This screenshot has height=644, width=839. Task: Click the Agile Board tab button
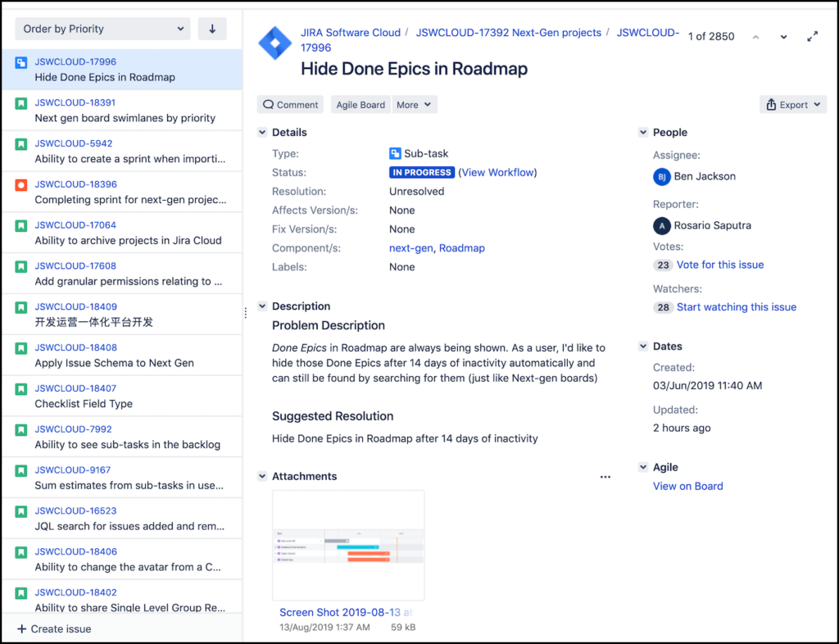360,104
